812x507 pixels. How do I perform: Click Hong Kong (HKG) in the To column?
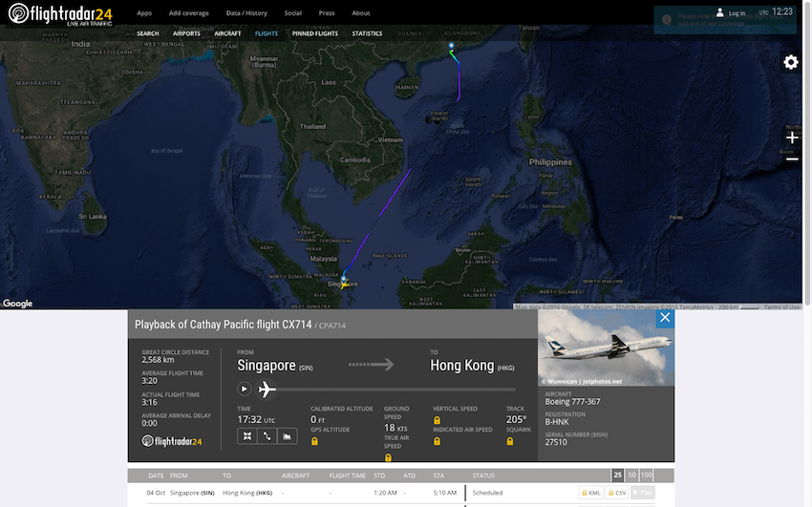247,493
